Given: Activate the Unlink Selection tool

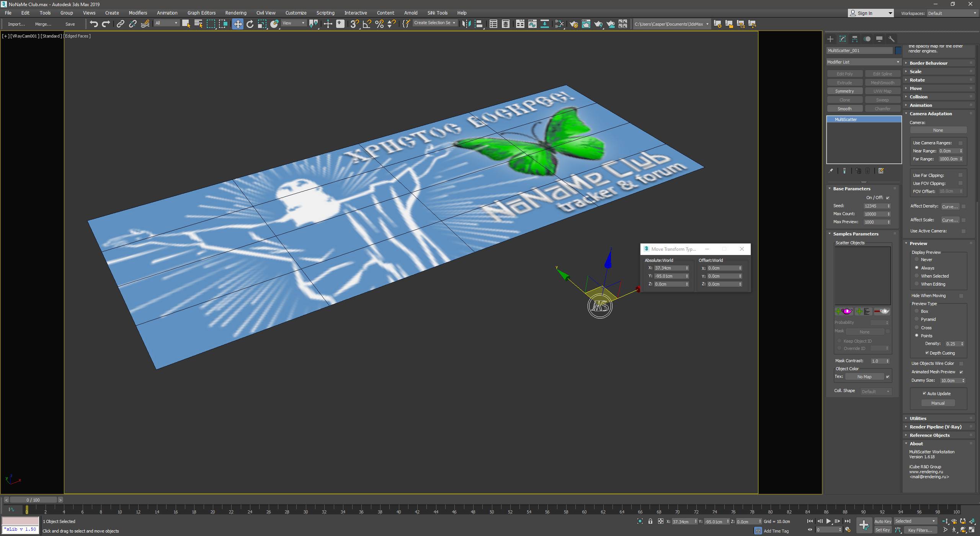Looking at the screenshot, I should click(x=133, y=24).
